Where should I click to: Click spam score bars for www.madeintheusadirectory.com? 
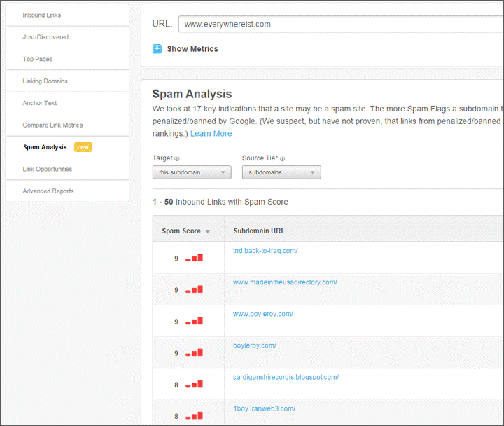[x=194, y=289]
